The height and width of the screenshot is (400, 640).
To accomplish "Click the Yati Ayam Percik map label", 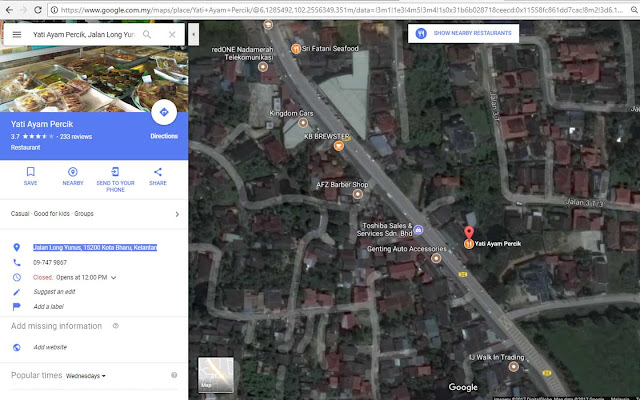I will (x=498, y=244).
